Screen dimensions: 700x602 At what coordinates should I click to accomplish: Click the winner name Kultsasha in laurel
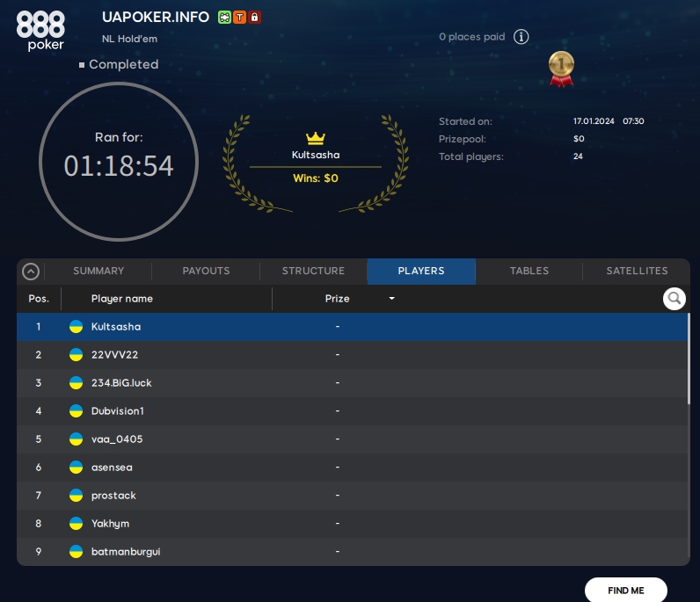click(x=316, y=155)
